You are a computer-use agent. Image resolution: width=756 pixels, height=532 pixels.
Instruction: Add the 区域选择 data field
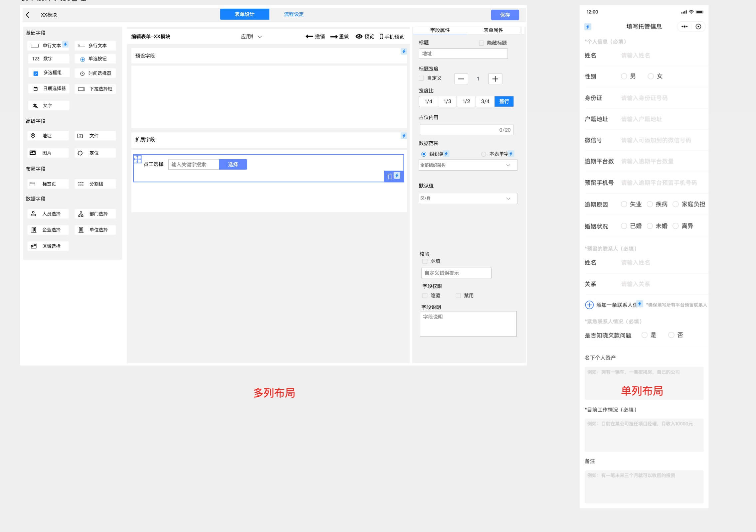click(x=48, y=246)
